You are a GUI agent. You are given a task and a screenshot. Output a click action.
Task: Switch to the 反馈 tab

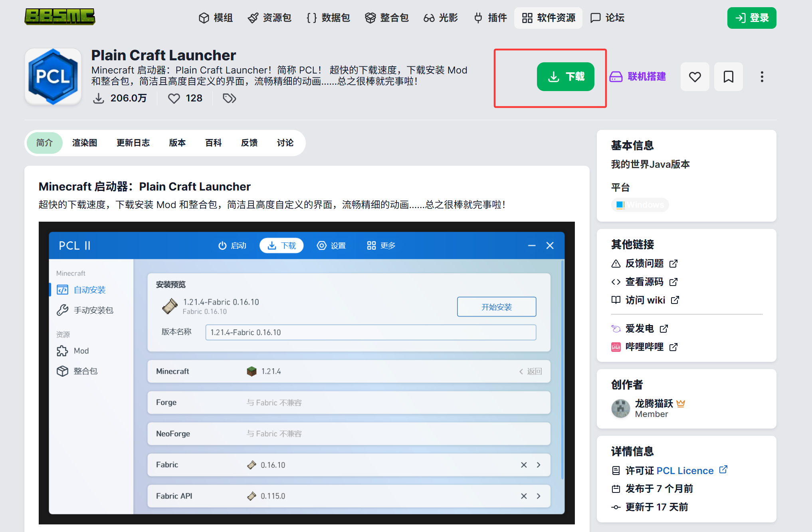pyautogui.click(x=249, y=143)
